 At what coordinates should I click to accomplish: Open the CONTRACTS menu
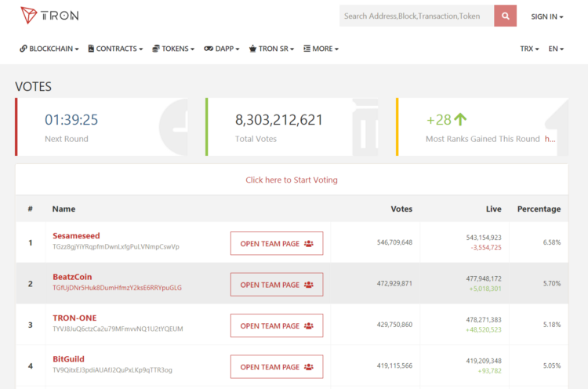115,49
